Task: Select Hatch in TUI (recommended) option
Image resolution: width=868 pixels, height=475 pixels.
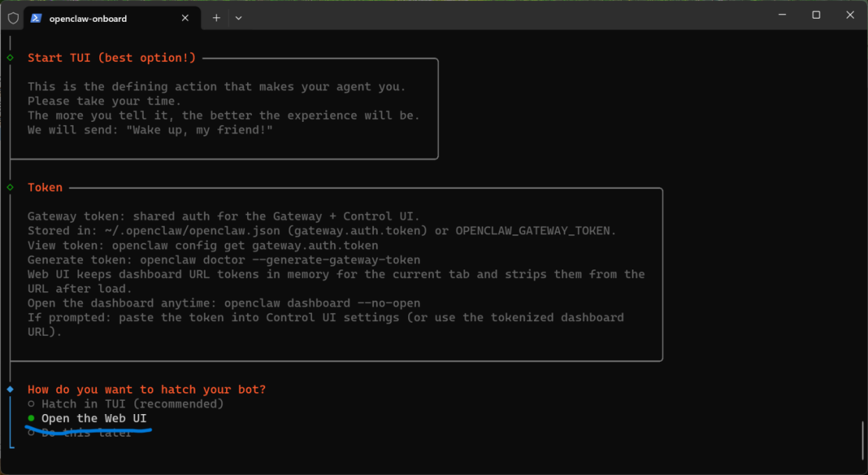Action: click(x=132, y=404)
